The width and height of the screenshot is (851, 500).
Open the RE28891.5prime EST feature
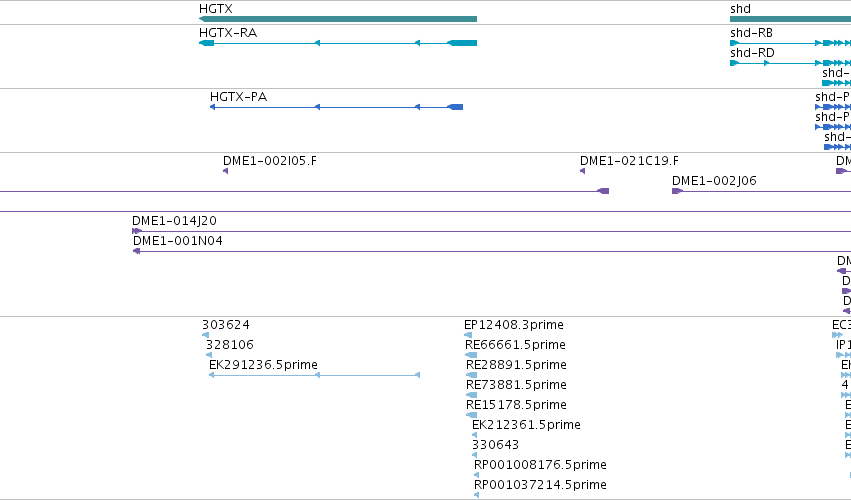click(x=471, y=375)
